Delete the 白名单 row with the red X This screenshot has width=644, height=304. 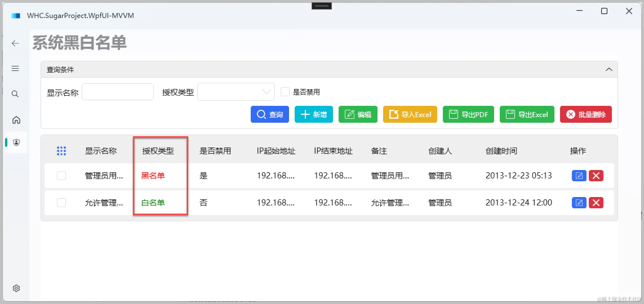(596, 203)
